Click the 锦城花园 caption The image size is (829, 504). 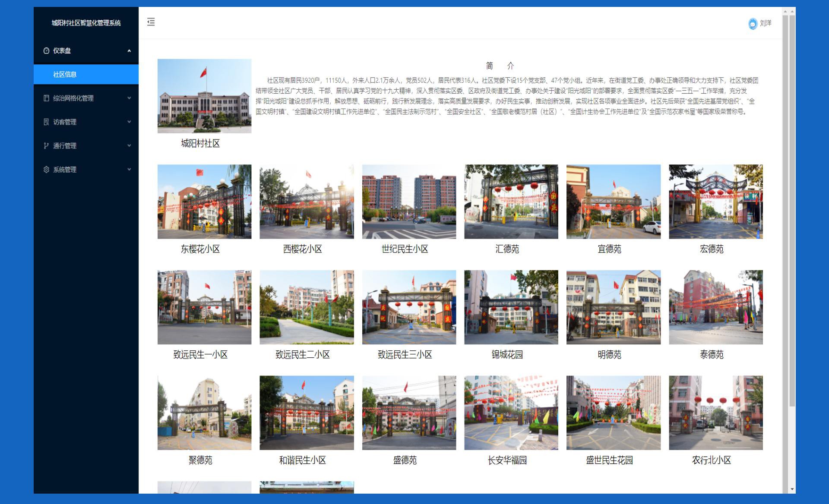pyautogui.click(x=507, y=355)
